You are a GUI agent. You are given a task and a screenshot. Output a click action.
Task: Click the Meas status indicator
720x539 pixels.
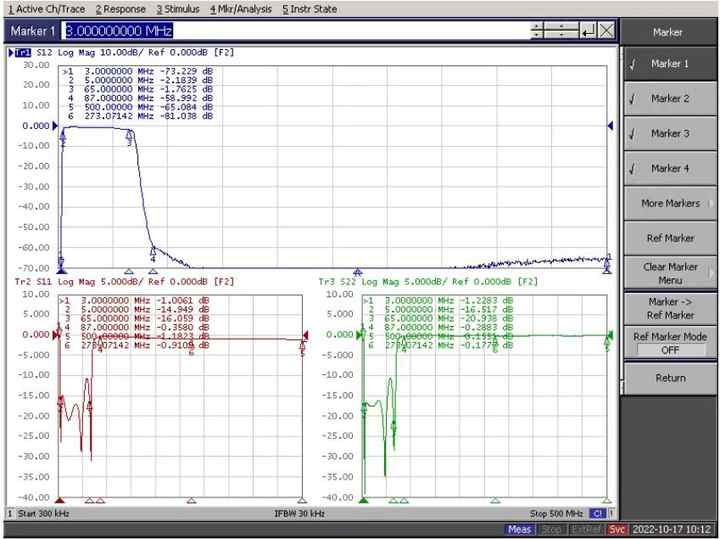click(520, 529)
